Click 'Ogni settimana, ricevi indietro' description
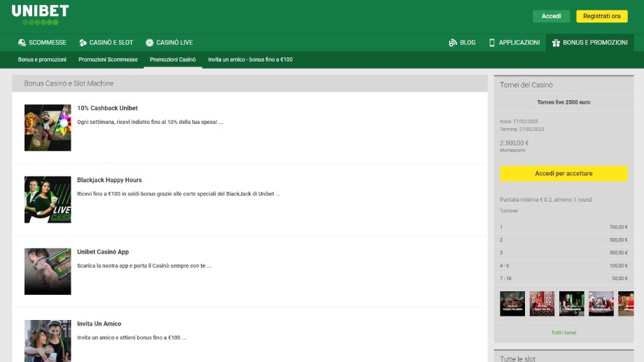Screen dimensions: 644x362 tap(150, 122)
